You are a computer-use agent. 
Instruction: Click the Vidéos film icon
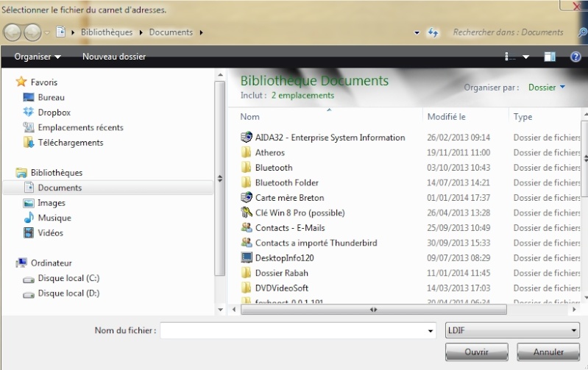pyautogui.click(x=29, y=232)
